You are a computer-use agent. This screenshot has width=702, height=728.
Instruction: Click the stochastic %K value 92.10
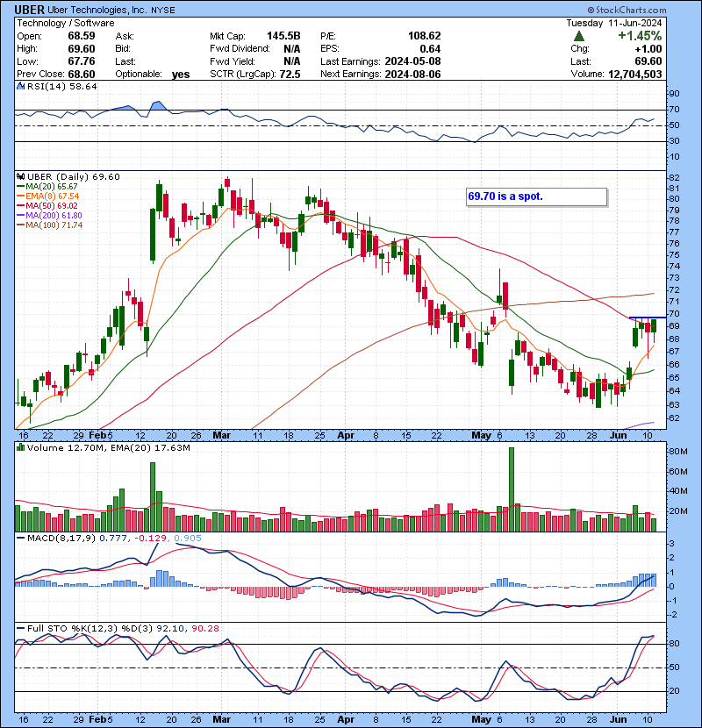170,629
